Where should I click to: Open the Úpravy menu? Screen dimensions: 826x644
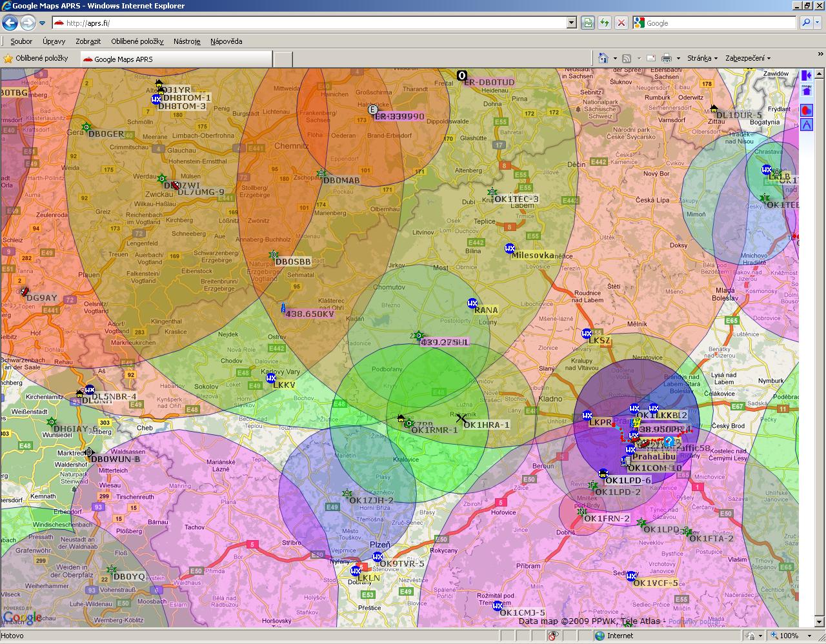(x=54, y=41)
